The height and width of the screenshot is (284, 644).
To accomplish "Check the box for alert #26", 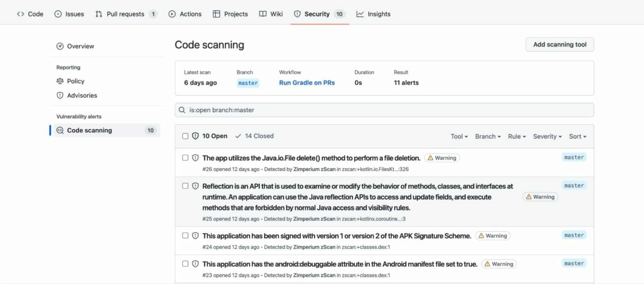I will pyautogui.click(x=185, y=158).
